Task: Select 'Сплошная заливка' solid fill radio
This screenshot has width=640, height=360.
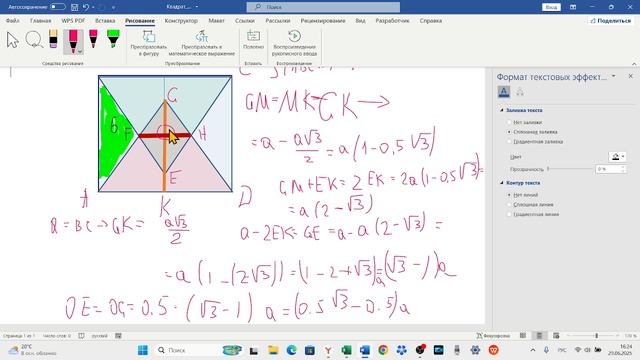Action: 509,132
